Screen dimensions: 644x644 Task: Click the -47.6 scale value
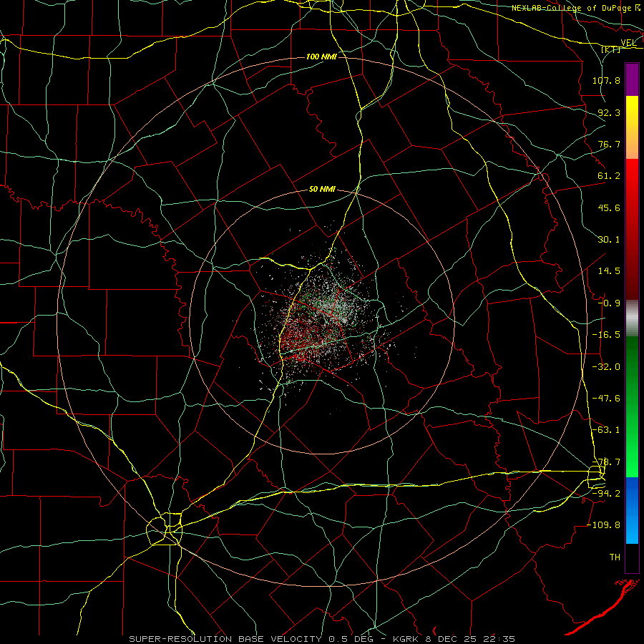[x=606, y=399]
